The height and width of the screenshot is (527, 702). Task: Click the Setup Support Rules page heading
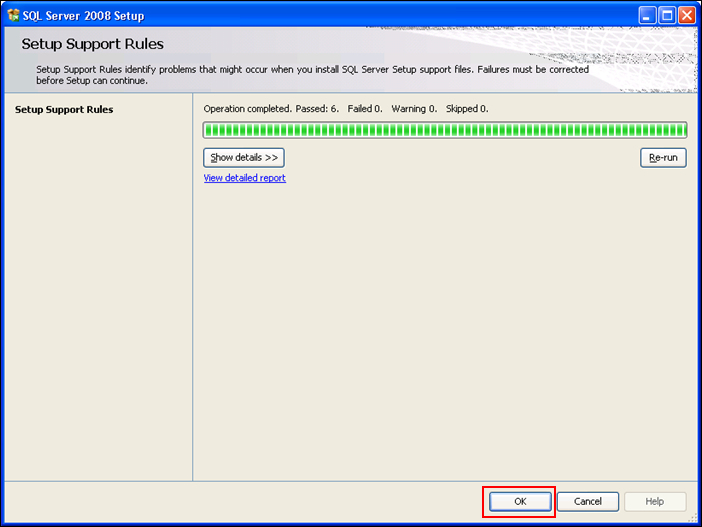point(93,44)
